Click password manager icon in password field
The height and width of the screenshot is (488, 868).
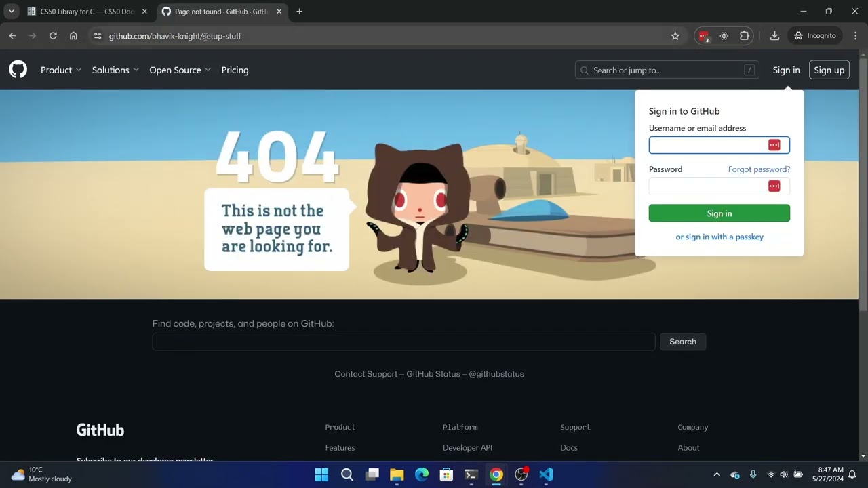coord(774,186)
